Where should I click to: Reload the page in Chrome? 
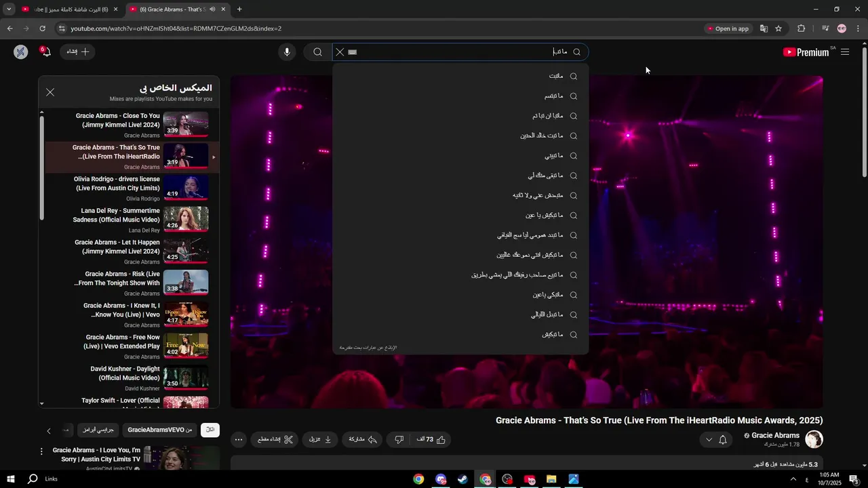click(x=42, y=28)
